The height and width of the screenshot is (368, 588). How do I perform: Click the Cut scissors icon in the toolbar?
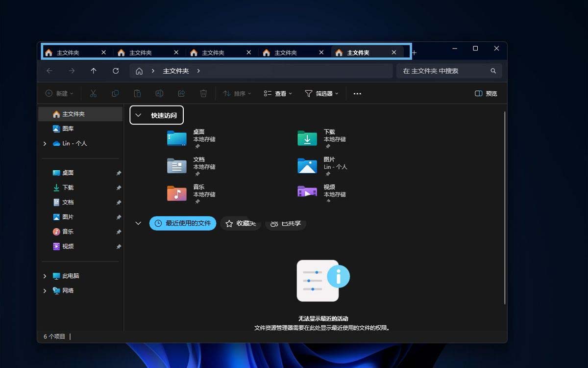pos(93,93)
